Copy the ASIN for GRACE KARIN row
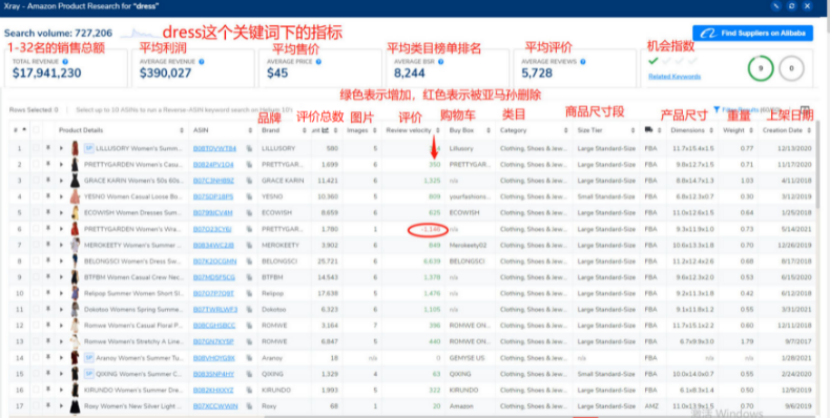The height and width of the screenshot is (418, 830). tap(247, 180)
